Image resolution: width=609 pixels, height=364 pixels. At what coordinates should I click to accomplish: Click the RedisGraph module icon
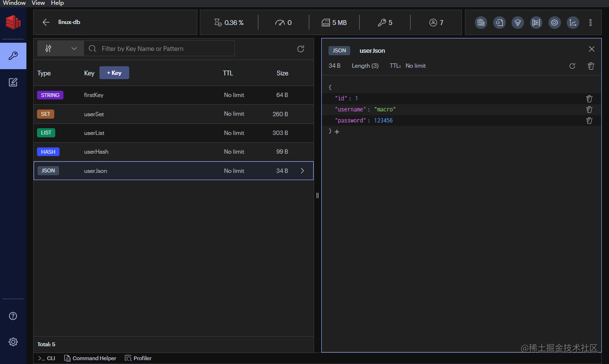tap(518, 23)
